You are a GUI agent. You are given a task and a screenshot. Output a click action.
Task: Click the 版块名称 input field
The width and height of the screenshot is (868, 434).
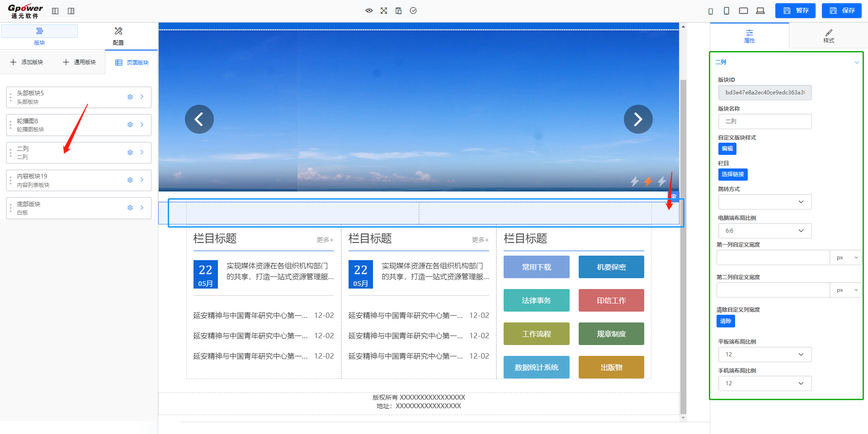[x=764, y=121]
